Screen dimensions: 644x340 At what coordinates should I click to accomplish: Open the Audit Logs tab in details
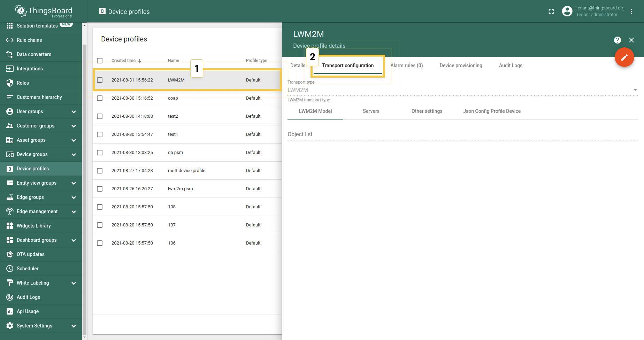511,65
